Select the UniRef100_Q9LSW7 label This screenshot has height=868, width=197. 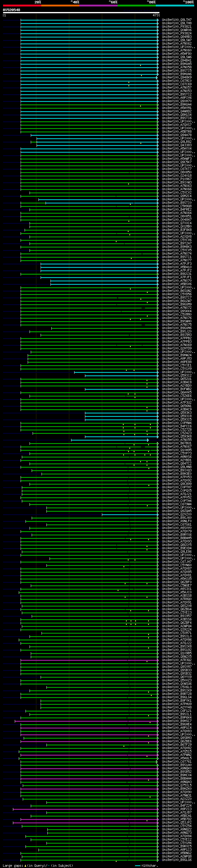tap(176, 40)
